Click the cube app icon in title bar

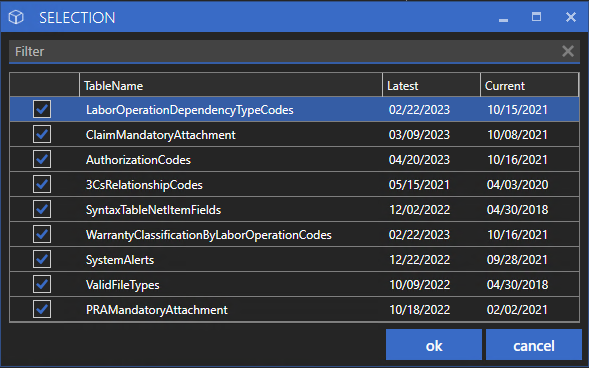(16, 17)
